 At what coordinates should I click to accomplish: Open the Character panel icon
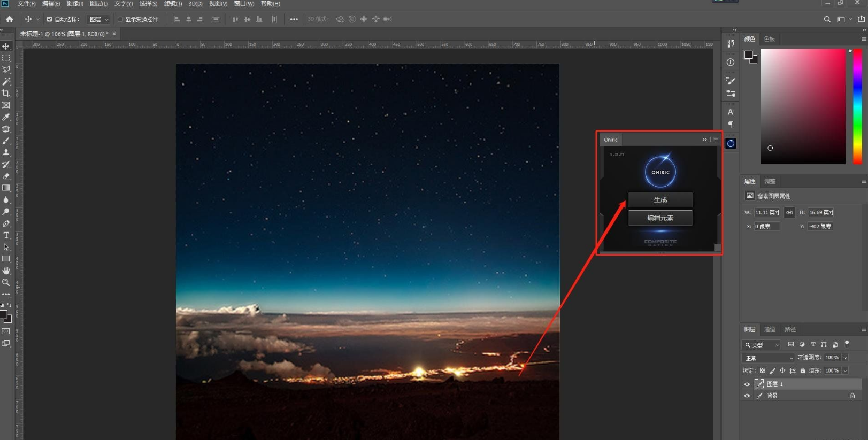point(731,112)
